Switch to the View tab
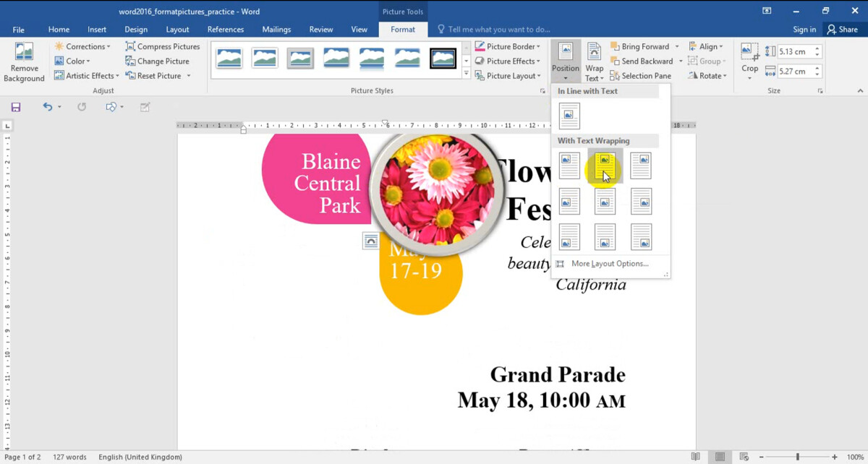This screenshot has height=464, width=868. pyautogui.click(x=359, y=30)
